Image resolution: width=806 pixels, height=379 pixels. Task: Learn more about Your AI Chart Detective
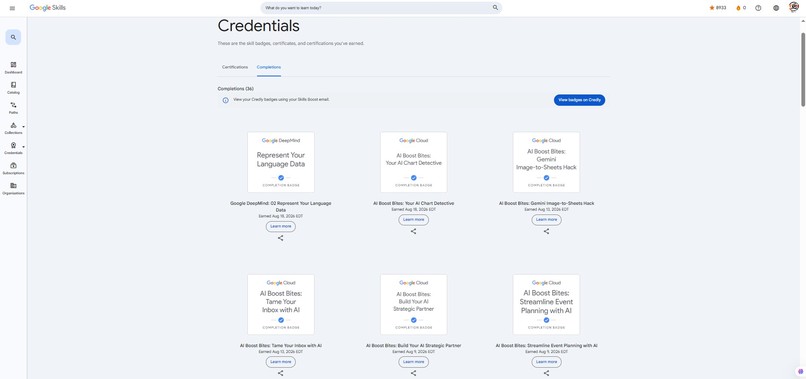pyautogui.click(x=413, y=220)
